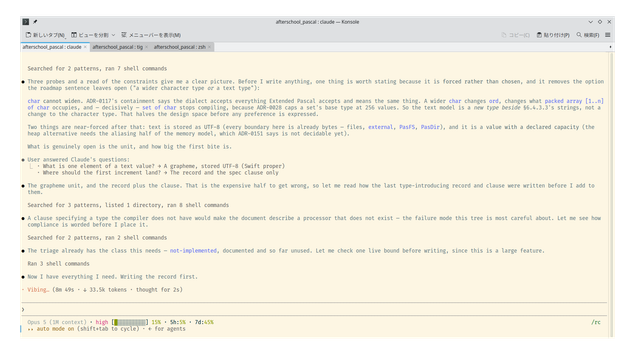The height and width of the screenshot is (362, 635).
Task: Switch to the afterschool_pascal : claude tab
Action: [x=52, y=47]
